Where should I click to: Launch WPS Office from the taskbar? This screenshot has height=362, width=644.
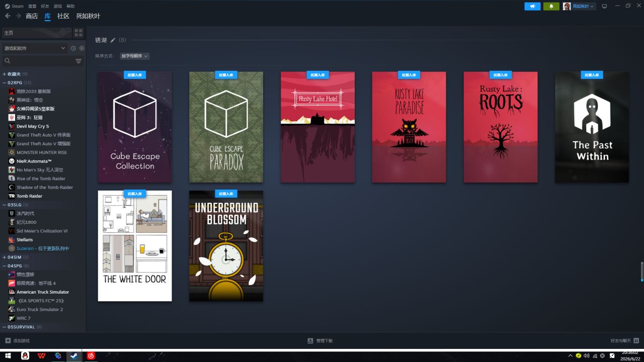41,356
